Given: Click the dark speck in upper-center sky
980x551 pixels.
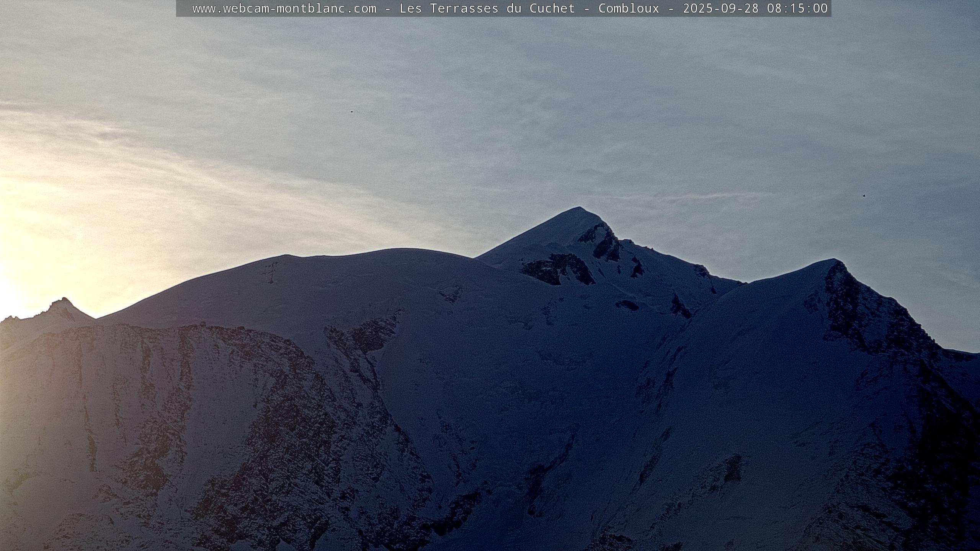Looking at the screenshot, I should coord(351,112).
